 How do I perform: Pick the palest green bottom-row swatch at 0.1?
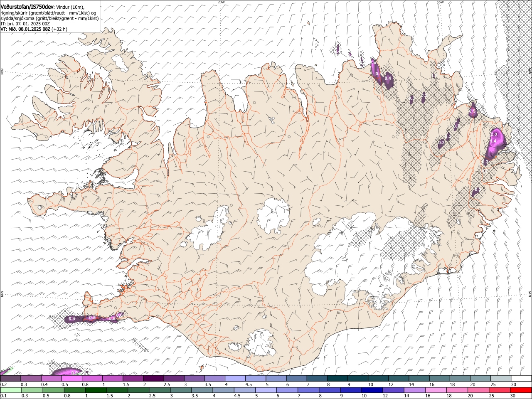point(11,390)
